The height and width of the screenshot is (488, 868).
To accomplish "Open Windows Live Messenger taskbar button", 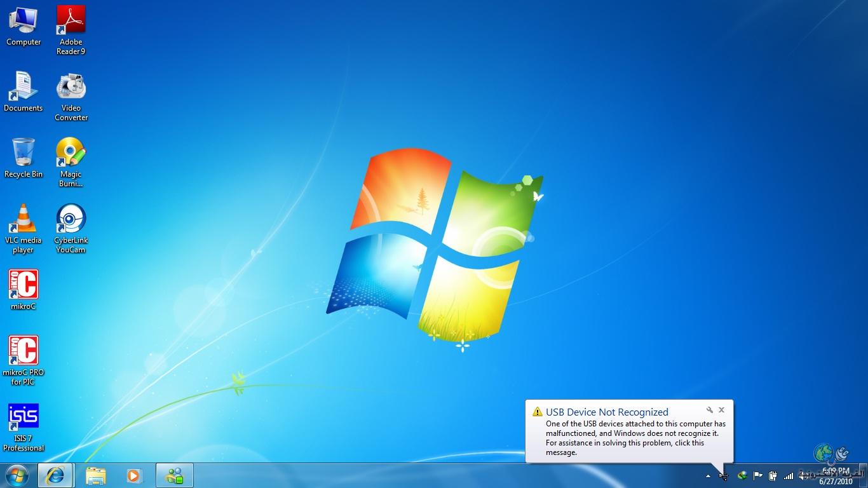I will pos(174,475).
